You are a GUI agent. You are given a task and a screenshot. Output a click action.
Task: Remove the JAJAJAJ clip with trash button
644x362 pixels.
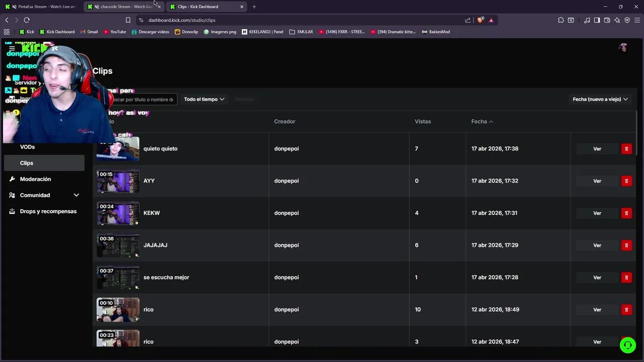click(626, 245)
